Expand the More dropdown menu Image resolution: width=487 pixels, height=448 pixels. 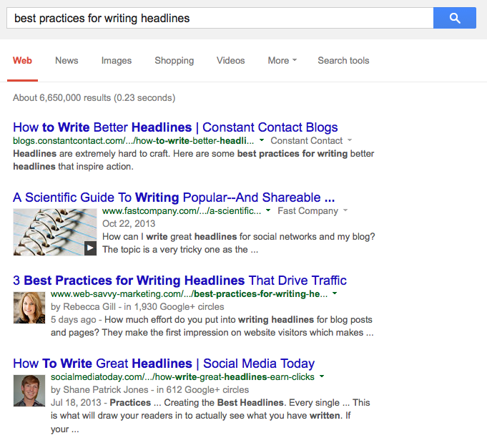282,60
